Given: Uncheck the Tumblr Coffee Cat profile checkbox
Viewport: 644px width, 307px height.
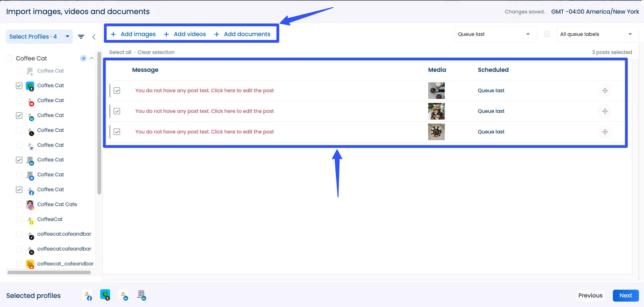Looking at the screenshot, I should [x=19, y=86].
